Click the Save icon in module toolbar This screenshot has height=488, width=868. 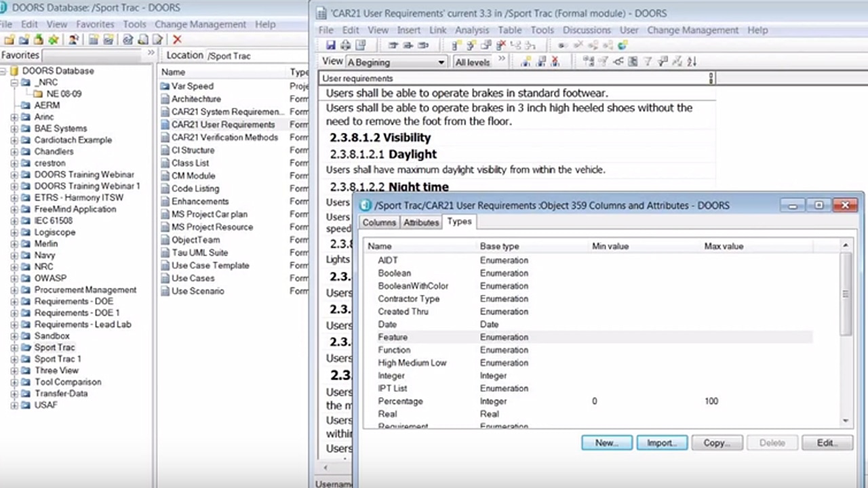[x=331, y=45]
